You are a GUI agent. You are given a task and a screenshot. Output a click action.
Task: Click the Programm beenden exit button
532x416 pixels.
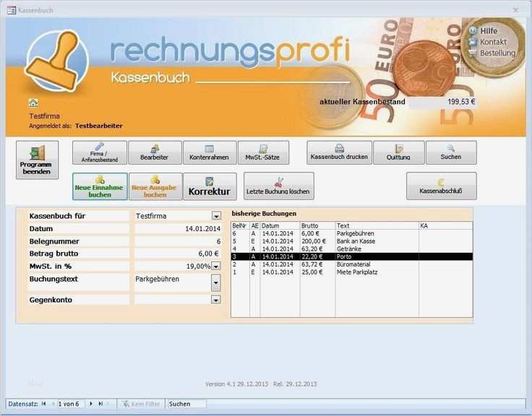[x=37, y=160]
